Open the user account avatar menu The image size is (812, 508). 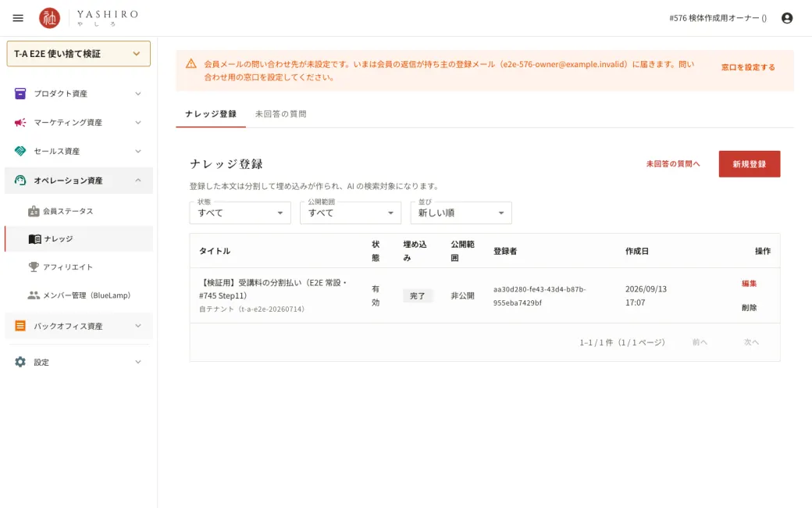(787, 18)
